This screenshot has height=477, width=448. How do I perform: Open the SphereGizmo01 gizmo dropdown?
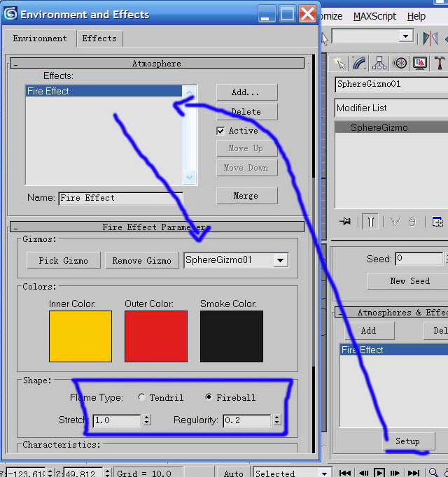tap(280, 260)
